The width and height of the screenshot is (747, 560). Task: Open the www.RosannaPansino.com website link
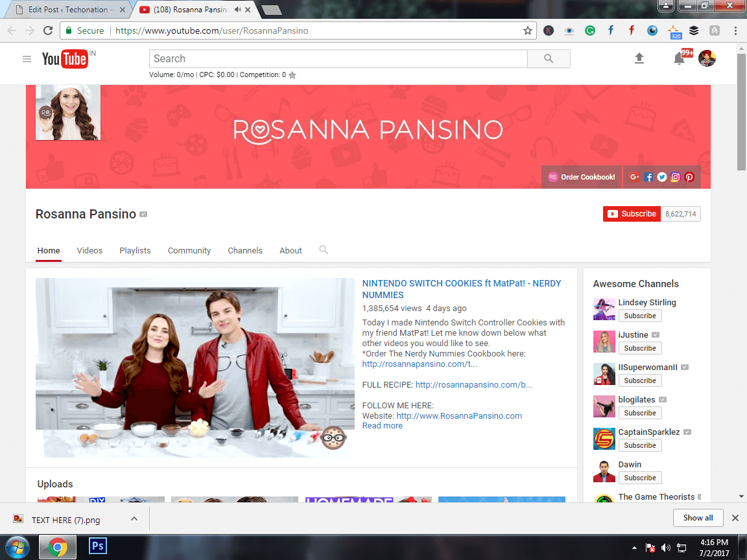[459, 415]
